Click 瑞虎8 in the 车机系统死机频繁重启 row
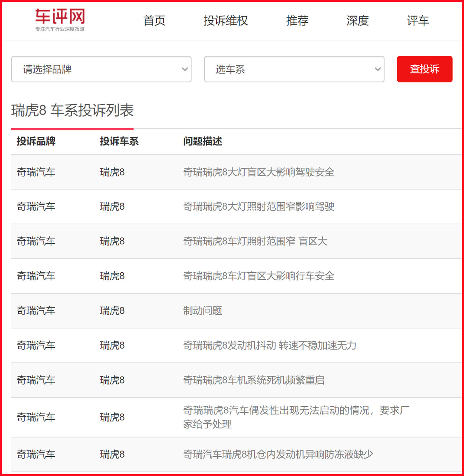The height and width of the screenshot is (476, 464). point(112,380)
